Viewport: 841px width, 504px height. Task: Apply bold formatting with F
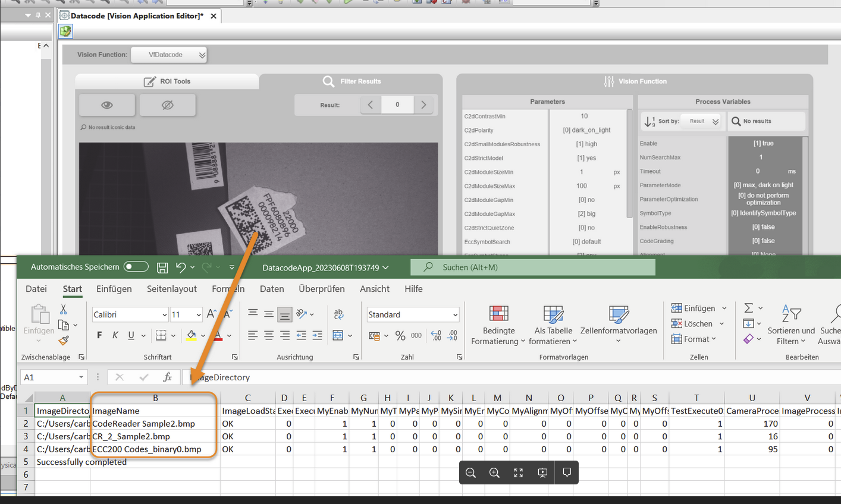point(99,335)
